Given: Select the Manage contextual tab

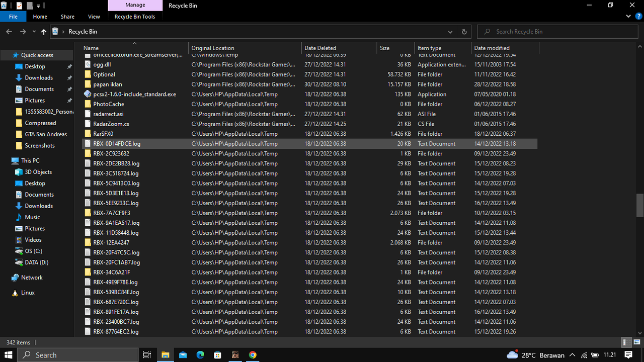Looking at the screenshot, I should (x=135, y=5).
